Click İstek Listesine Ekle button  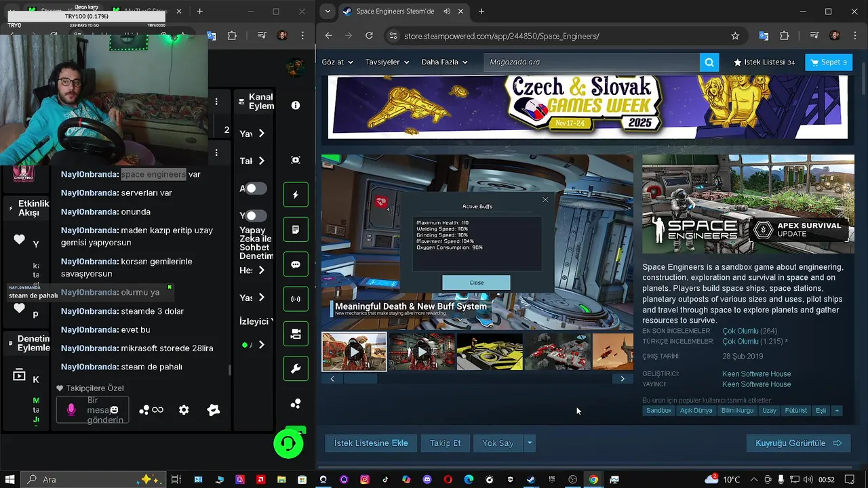(x=371, y=443)
